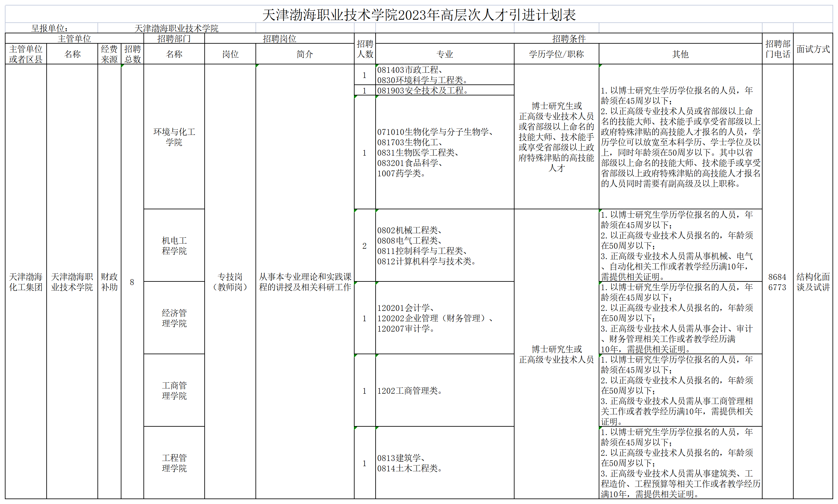Select the 呈报单位 label cell
Viewport: 838px width, 504px height.
(51, 28)
